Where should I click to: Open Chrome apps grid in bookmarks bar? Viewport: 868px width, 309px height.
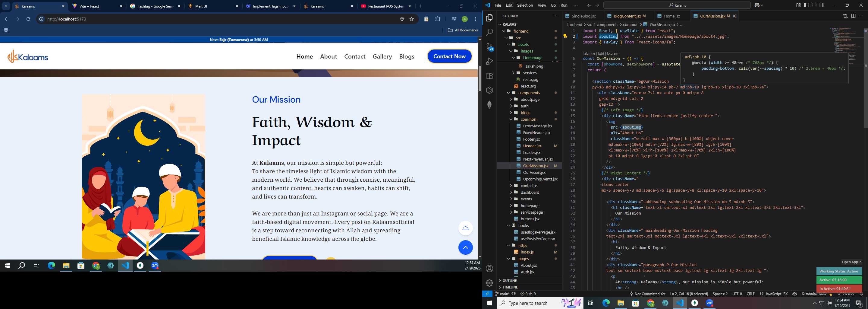pos(6,30)
